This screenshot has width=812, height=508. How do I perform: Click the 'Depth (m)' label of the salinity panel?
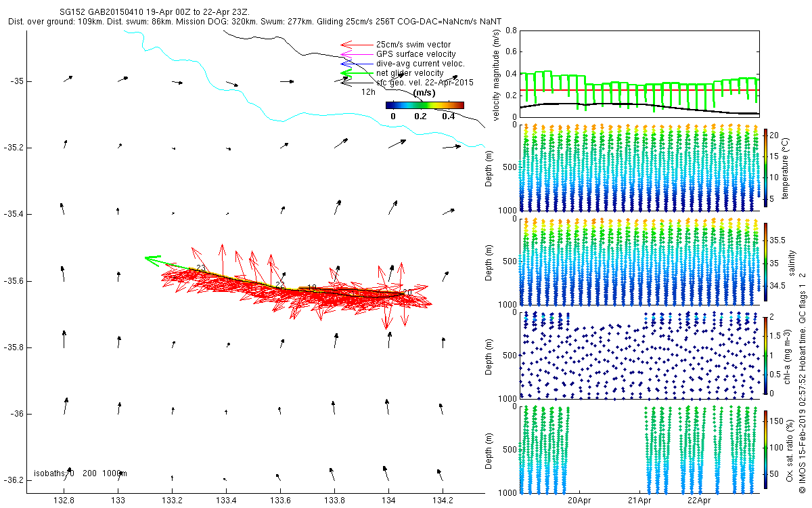(x=490, y=261)
